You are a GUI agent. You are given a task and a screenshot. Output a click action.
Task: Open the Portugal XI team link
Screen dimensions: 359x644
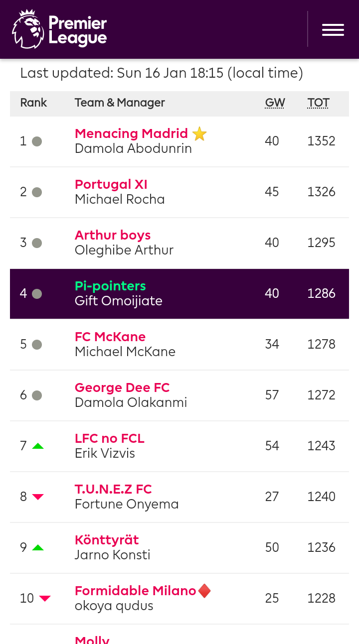click(111, 184)
